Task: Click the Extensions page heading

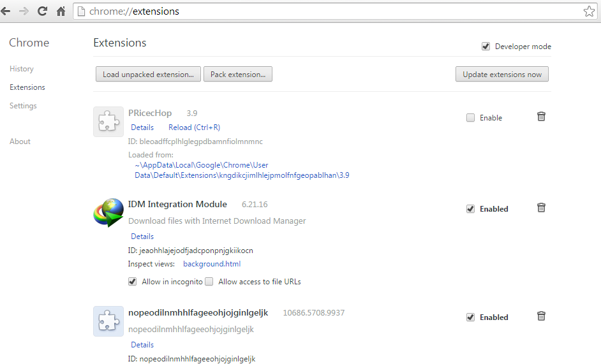Action: [120, 43]
